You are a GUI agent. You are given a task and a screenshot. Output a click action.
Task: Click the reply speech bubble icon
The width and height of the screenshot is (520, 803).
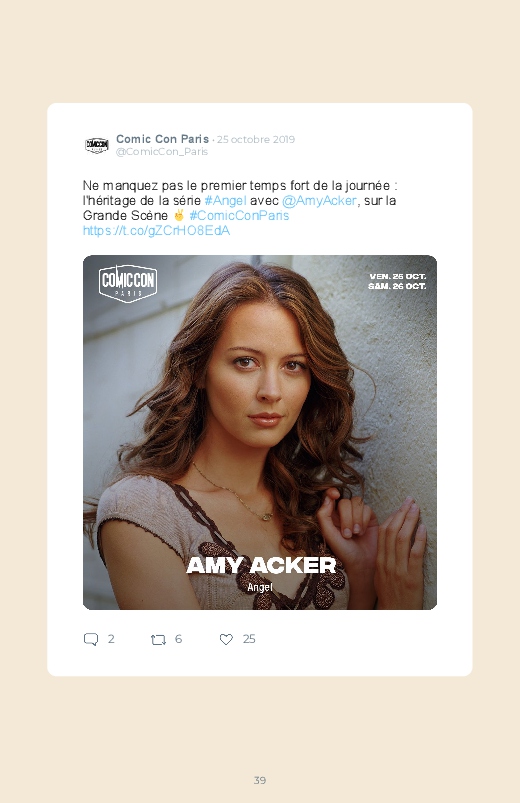coord(91,639)
